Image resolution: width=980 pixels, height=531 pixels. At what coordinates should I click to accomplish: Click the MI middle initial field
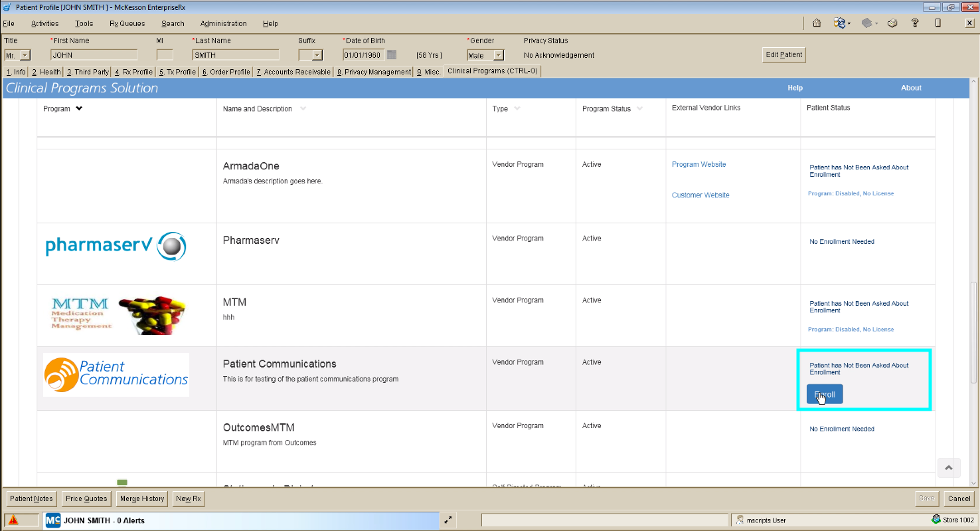tap(165, 55)
